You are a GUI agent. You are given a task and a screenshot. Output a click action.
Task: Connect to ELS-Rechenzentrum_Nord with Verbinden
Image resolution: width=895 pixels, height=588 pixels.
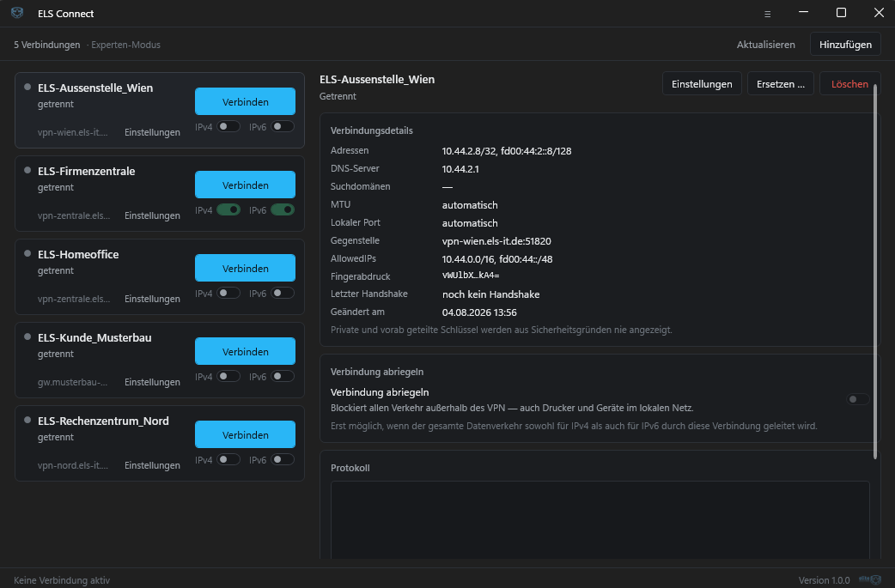point(245,434)
